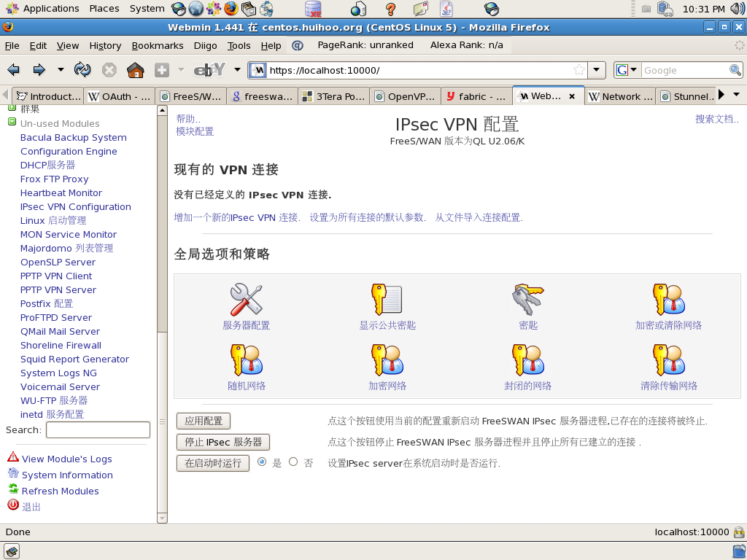Open the search engine selector dropdown
Viewport: 747px width, 560px height.
[x=627, y=70]
